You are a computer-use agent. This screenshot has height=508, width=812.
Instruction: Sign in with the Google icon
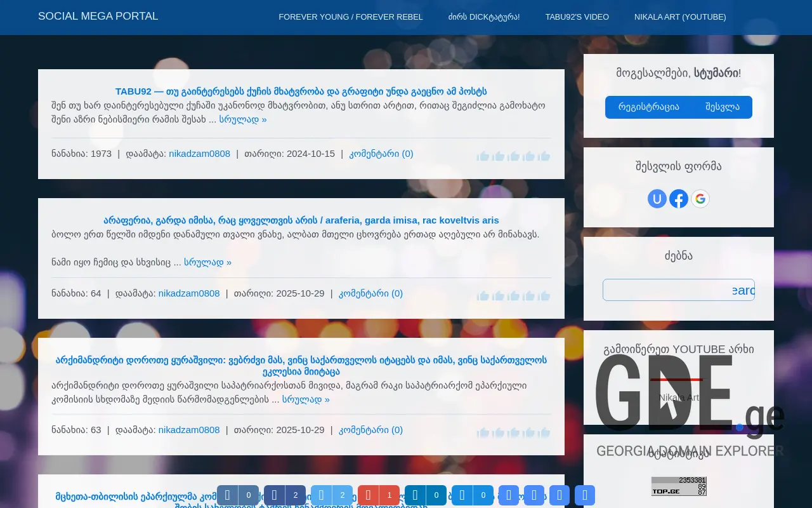[x=700, y=199]
